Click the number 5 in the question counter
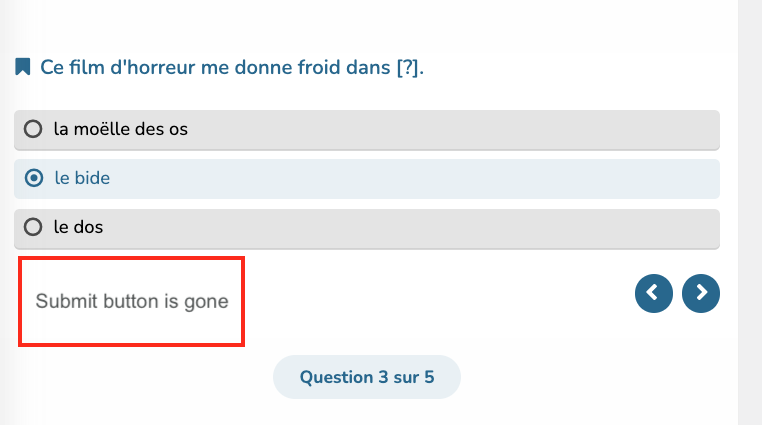 [x=429, y=377]
